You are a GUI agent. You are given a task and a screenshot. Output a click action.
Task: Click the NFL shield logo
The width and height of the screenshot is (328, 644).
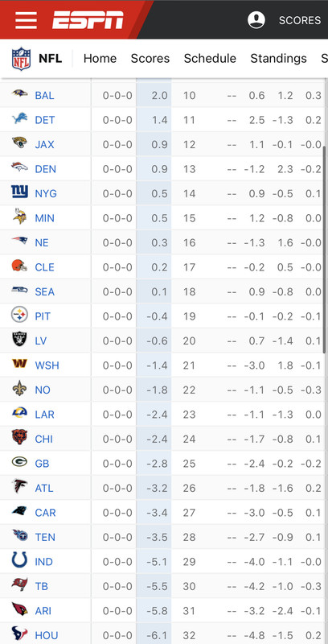[21, 59]
